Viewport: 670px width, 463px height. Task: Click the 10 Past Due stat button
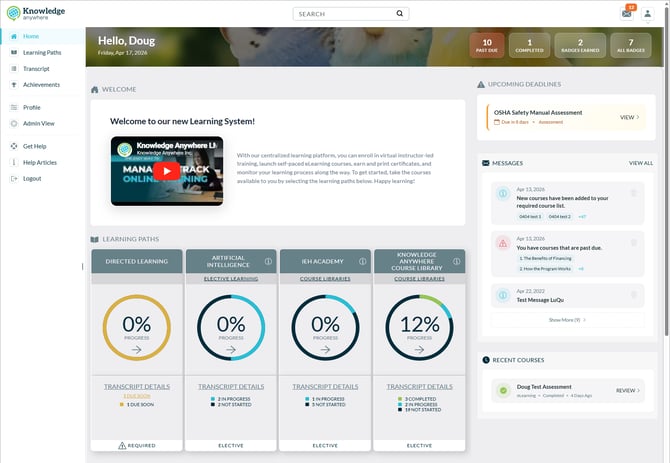point(487,45)
